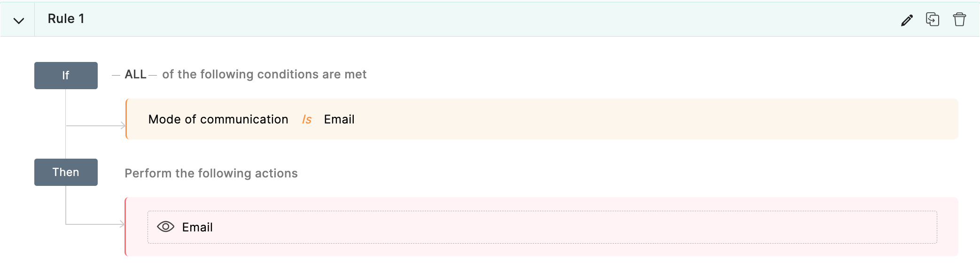Image resolution: width=980 pixels, height=276 pixels.
Task: Click empty area of the orange condition row
Action: [658, 119]
